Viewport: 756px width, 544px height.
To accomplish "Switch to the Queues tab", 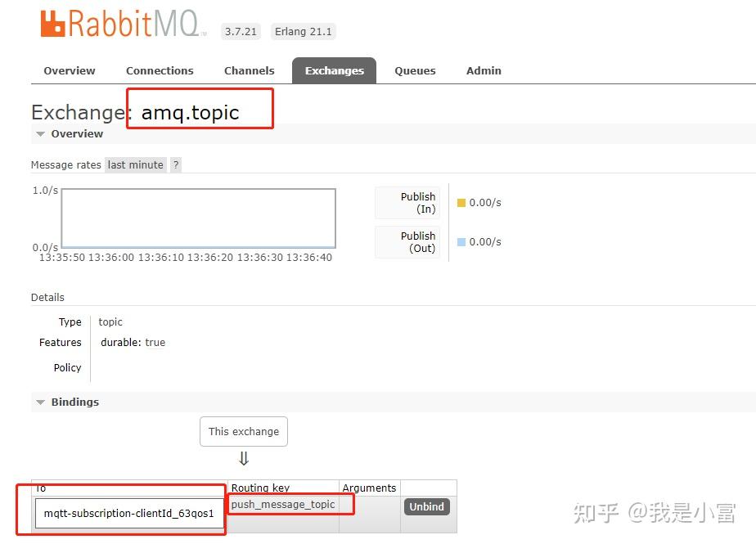I will (x=415, y=70).
